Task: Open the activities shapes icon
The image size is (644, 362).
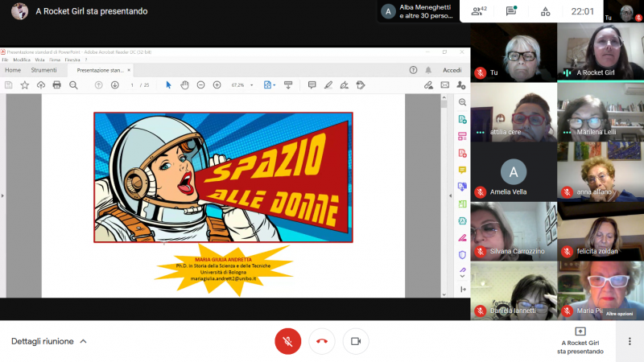Action: 546,11
